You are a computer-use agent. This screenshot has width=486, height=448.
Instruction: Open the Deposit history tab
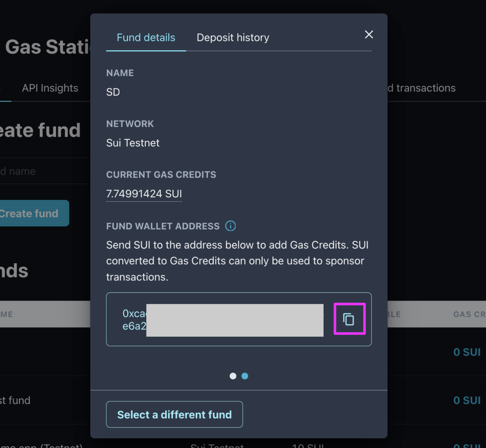[x=233, y=38]
